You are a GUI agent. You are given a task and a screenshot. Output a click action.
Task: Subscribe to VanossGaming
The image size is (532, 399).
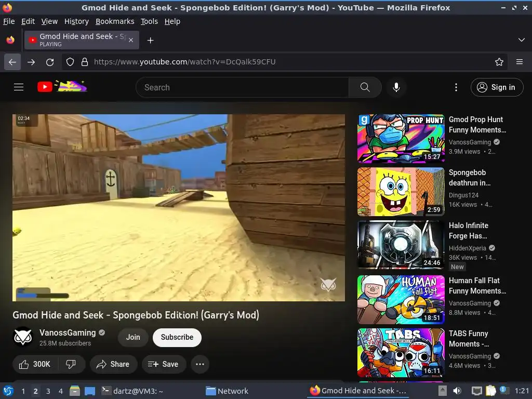coord(177,337)
